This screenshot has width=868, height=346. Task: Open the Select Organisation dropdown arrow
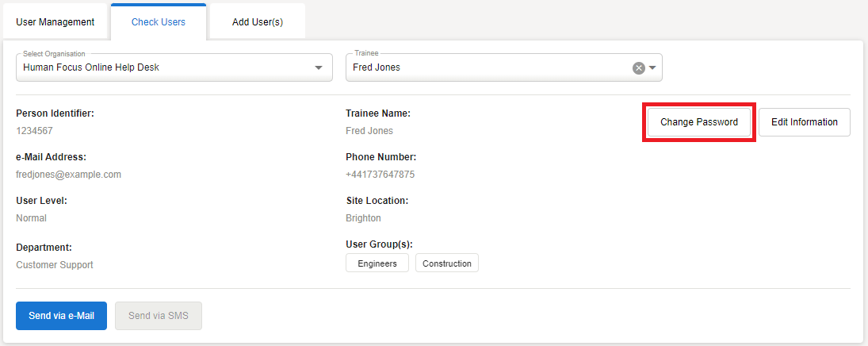click(x=318, y=68)
